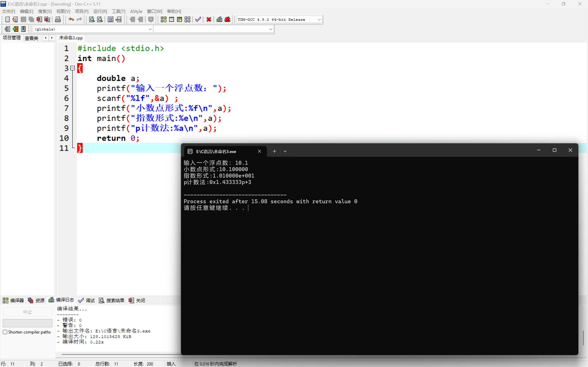
Task: Enable Shorten compiler paths checkbox
Action: pos(5,332)
